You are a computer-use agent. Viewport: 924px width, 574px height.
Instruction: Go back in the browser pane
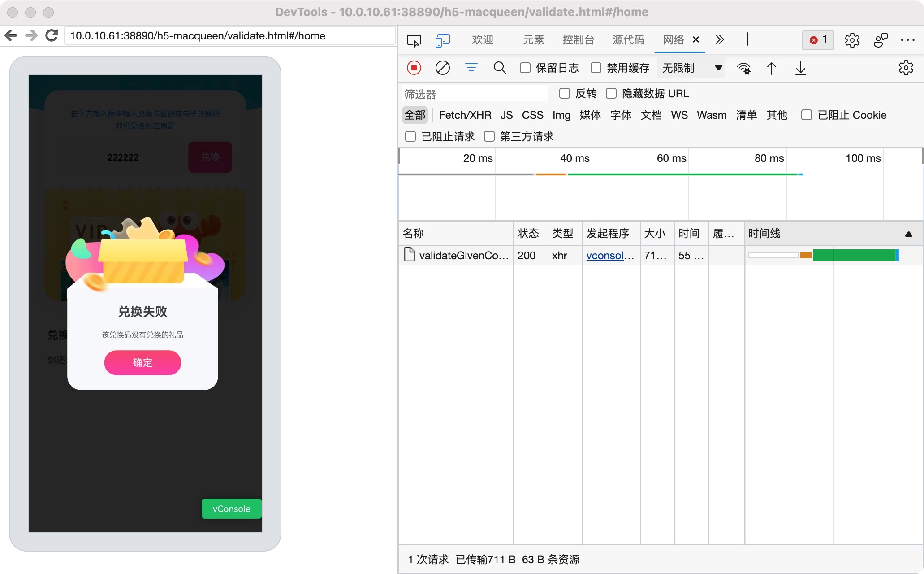click(11, 35)
